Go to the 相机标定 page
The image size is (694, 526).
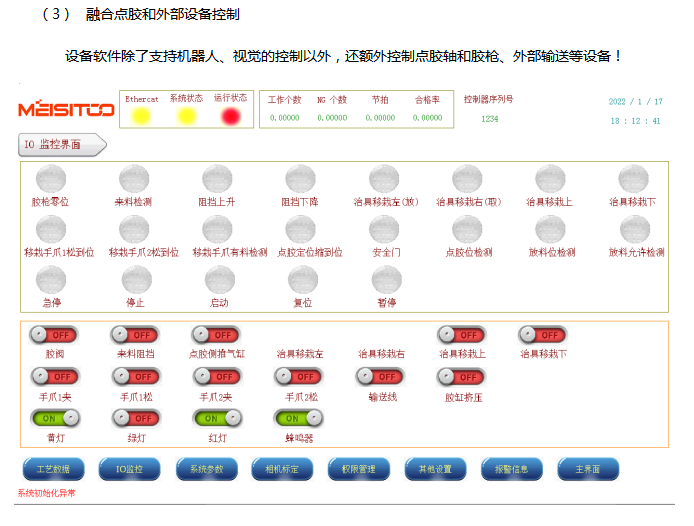click(283, 468)
